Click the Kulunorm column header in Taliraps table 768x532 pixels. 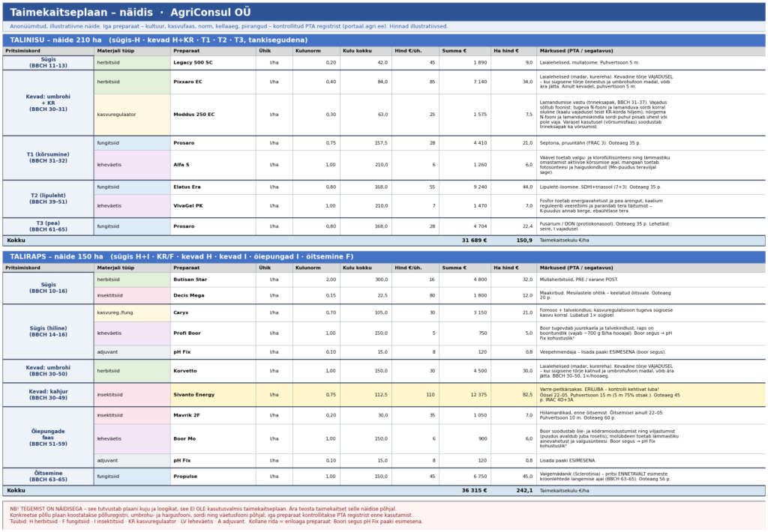(x=317, y=268)
